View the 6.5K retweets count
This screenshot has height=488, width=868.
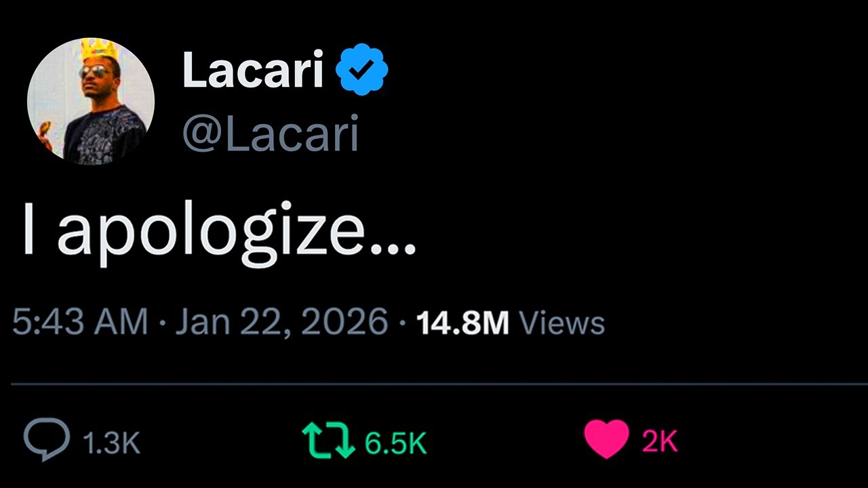click(395, 443)
